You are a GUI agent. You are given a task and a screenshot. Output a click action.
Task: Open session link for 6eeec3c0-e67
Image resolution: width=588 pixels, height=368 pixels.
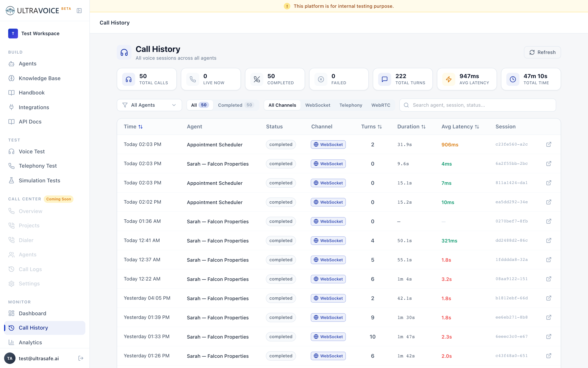pyautogui.click(x=549, y=337)
